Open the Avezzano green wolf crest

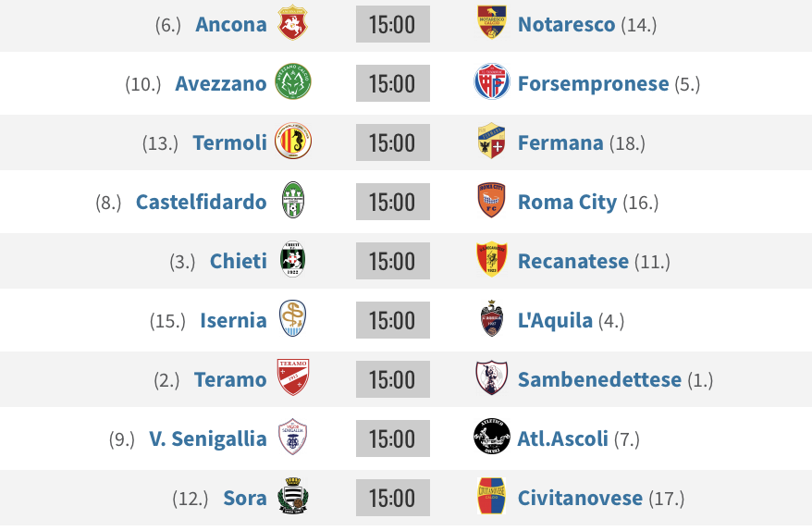(x=292, y=81)
